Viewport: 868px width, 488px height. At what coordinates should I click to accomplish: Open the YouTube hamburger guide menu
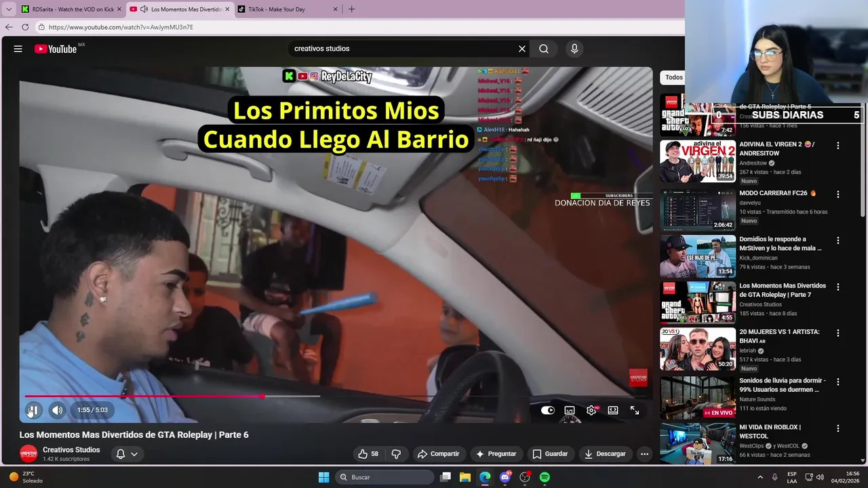tap(18, 49)
